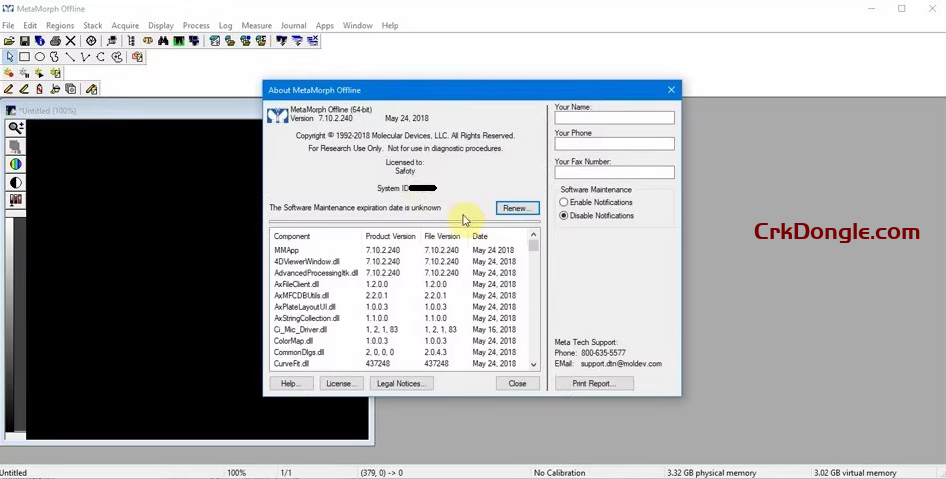The width and height of the screenshot is (946, 479).
Task: Select Disable Notifications radio option
Action: point(564,216)
